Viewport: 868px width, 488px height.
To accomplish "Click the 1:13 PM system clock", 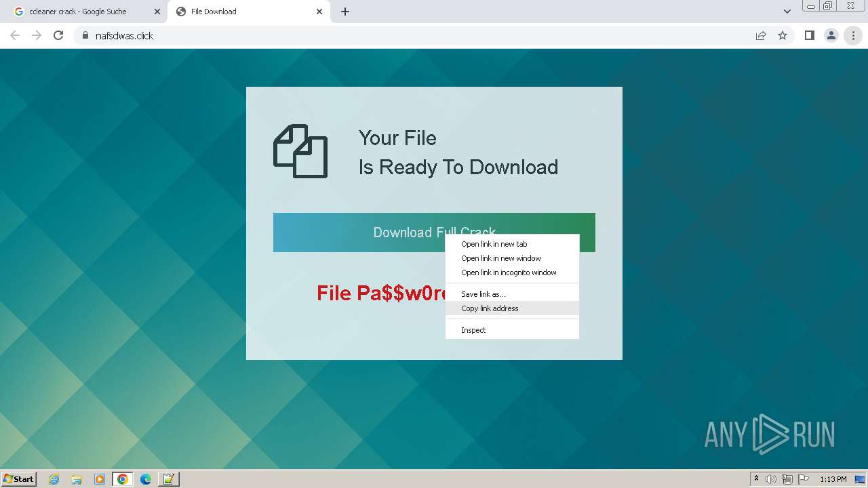I will [833, 479].
